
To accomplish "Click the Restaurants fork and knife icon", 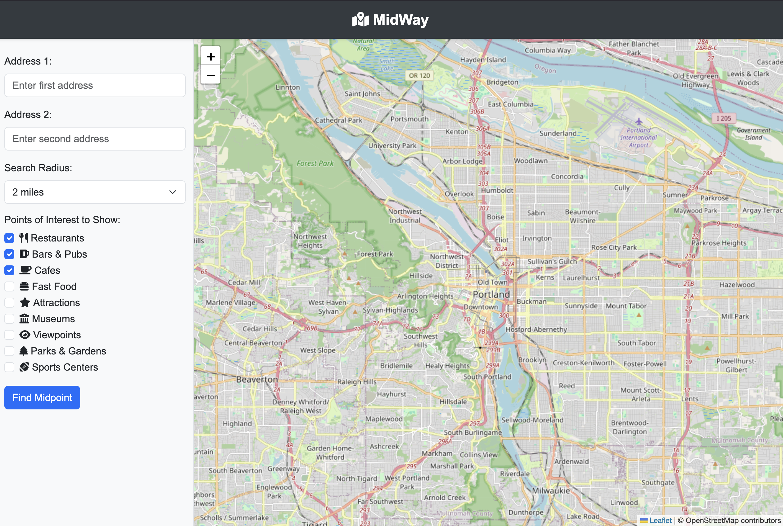I will coord(24,238).
